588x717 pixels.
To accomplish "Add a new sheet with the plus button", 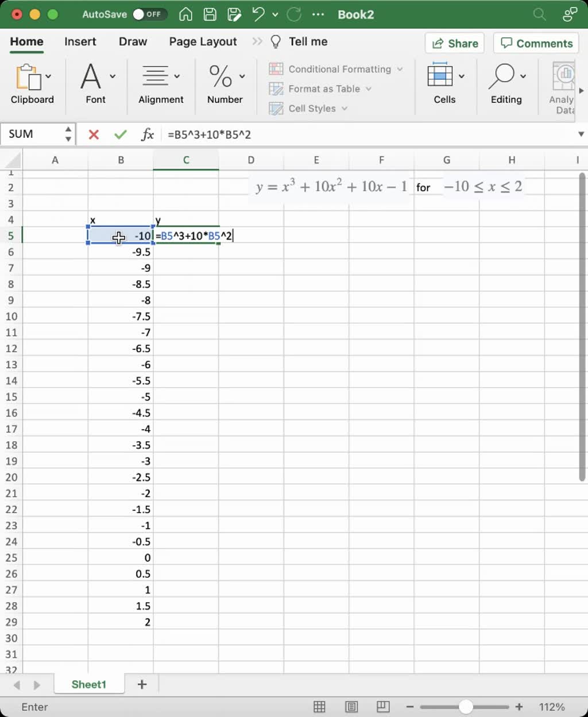I will click(141, 684).
